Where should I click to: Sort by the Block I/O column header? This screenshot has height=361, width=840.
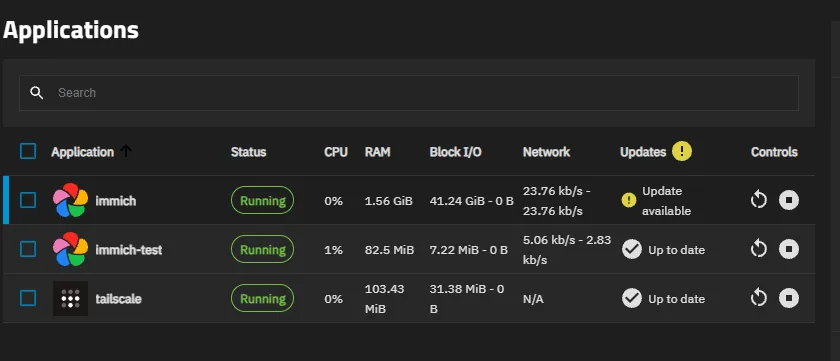point(455,152)
